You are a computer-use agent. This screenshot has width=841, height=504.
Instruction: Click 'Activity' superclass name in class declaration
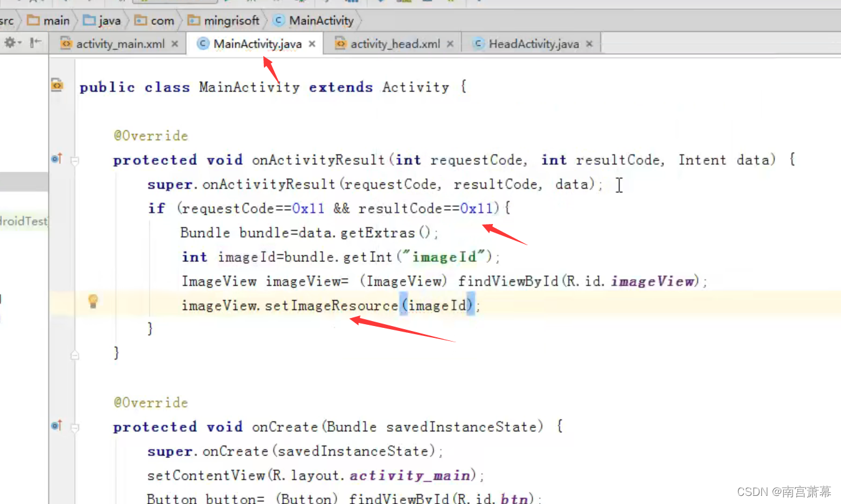click(x=415, y=87)
